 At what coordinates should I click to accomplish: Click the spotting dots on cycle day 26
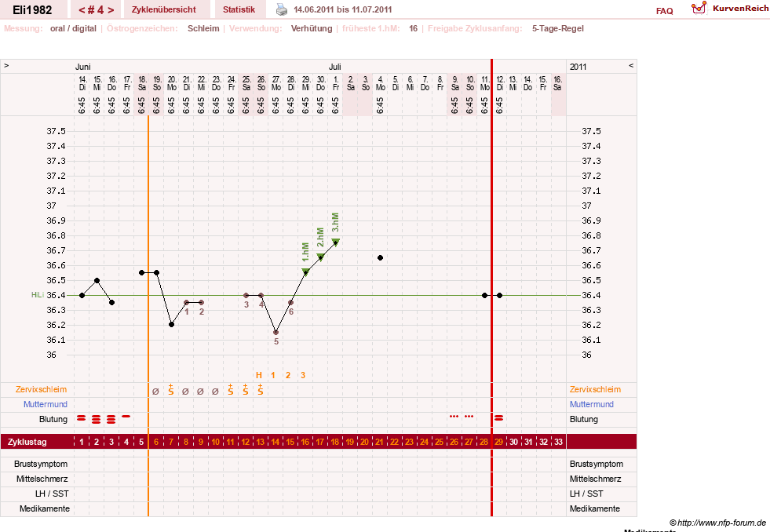(454, 416)
